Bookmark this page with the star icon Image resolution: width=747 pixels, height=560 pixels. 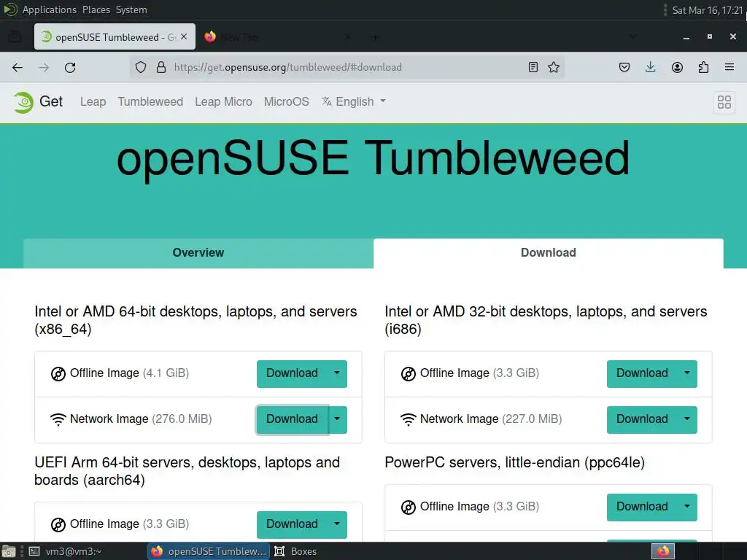point(554,67)
